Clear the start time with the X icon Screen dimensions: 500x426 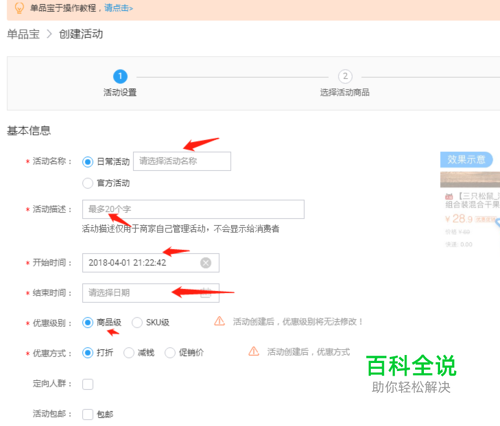tap(206, 263)
